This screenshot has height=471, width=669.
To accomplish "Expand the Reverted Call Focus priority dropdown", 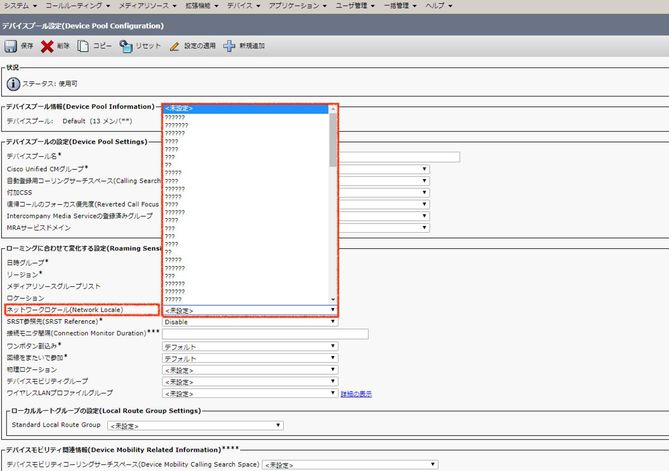I will tap(424, 204).
